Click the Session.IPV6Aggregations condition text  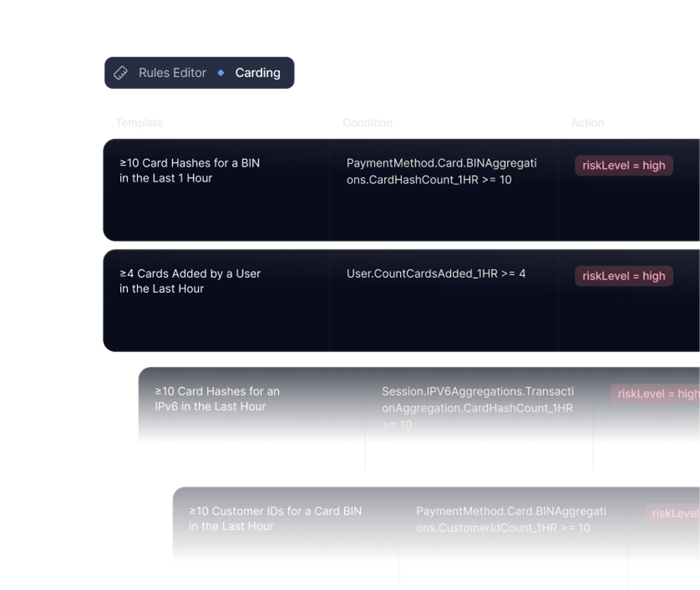click(x=478, y=408)
